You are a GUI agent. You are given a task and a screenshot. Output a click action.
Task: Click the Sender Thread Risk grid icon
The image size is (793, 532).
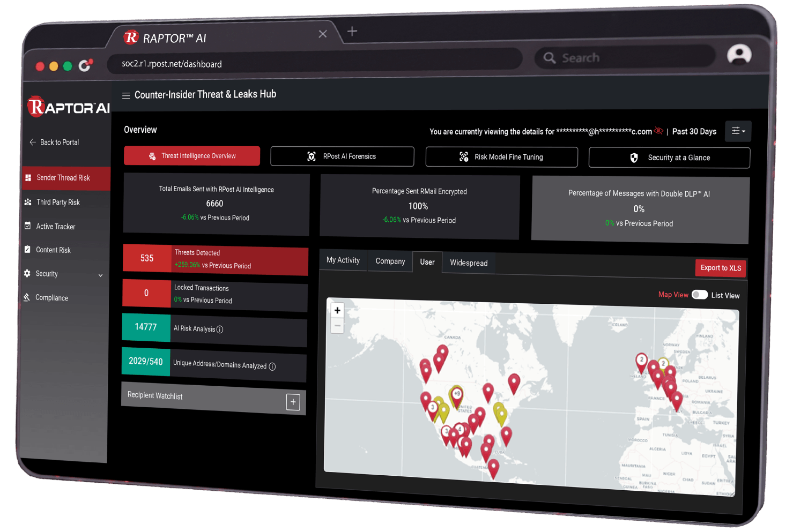click(x=28, y=177)
